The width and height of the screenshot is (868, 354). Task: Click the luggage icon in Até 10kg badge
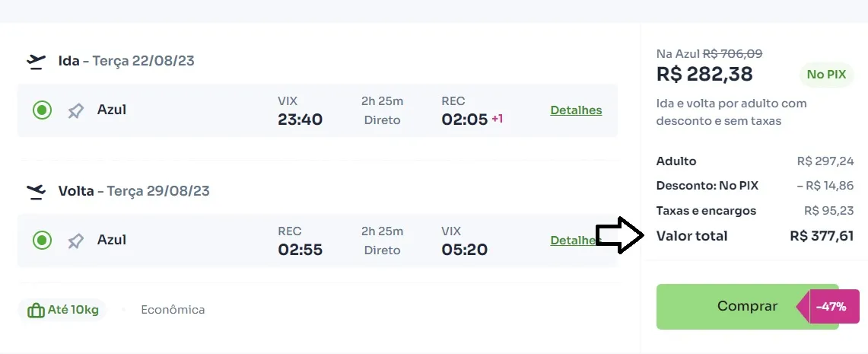click(x=36, y=310)
